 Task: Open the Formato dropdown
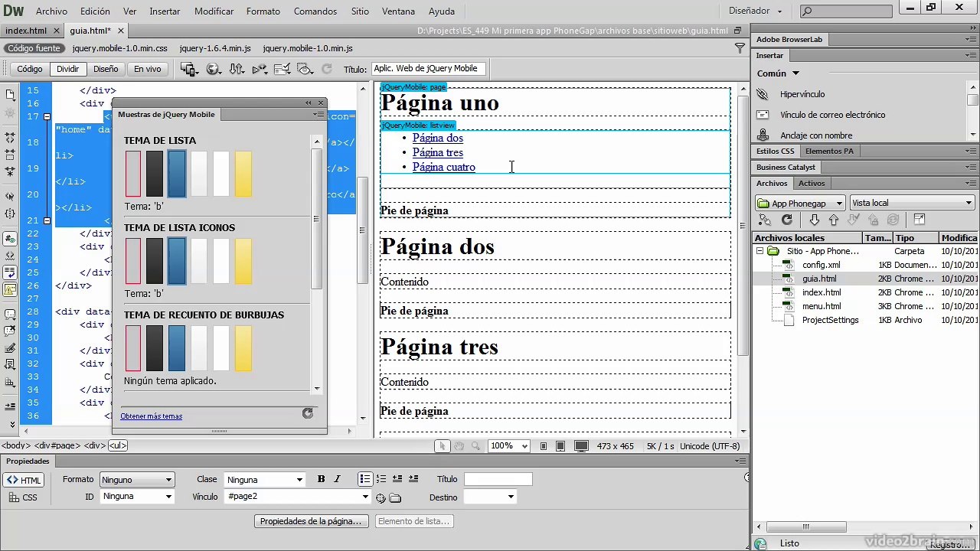137,480
